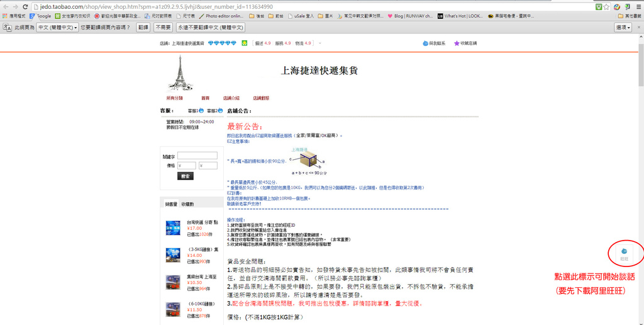The image size is (644, 325).
Task: Click the 不需要 button
Action: coord(163,27)
